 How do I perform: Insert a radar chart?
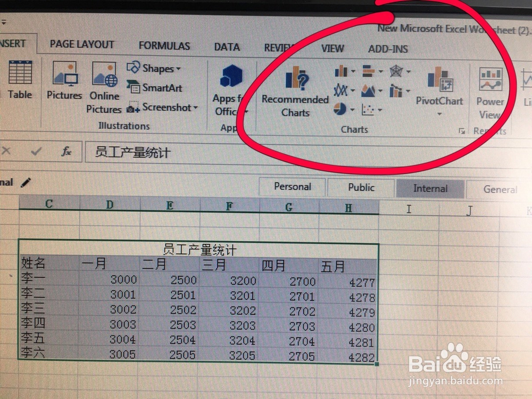(x=396, y=71)
